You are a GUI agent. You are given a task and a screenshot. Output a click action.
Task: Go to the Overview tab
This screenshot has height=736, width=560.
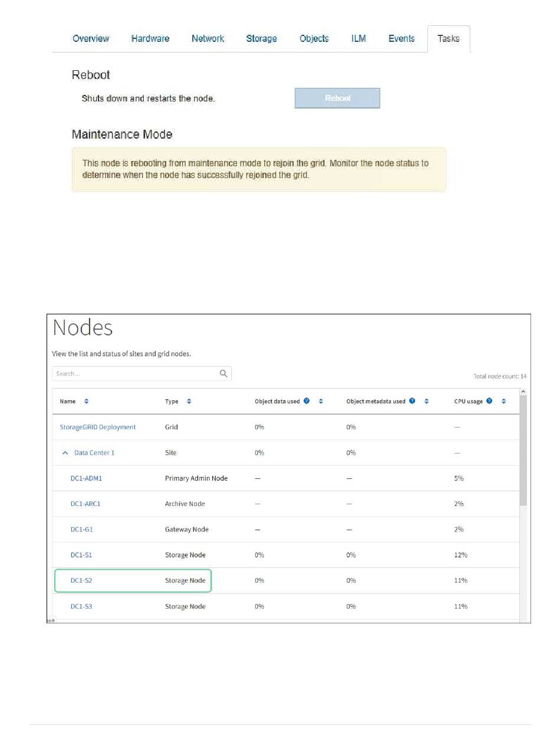click(x=91, y=38)
